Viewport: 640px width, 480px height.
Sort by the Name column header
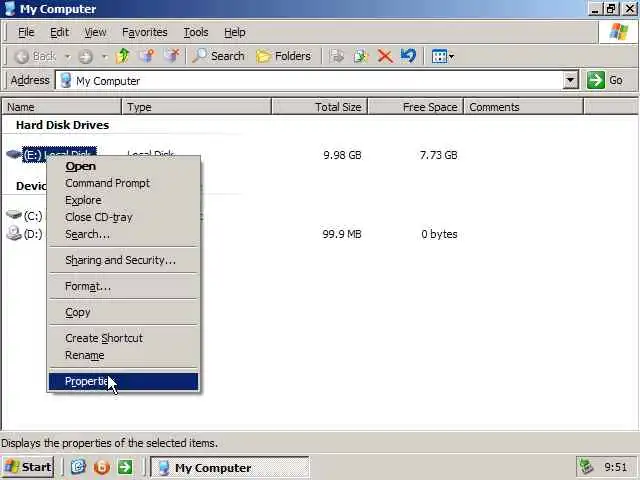[x=62, y=107]
